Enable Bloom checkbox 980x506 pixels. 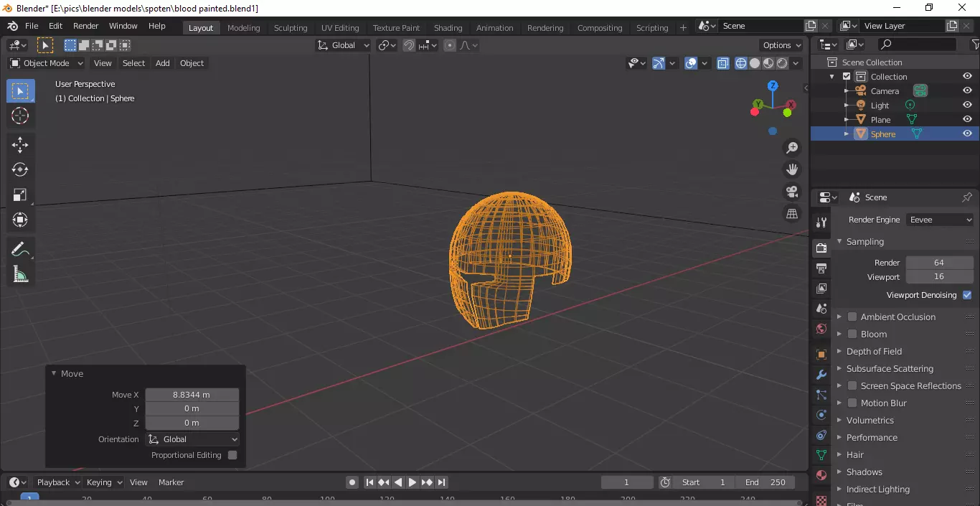[852, 334]
